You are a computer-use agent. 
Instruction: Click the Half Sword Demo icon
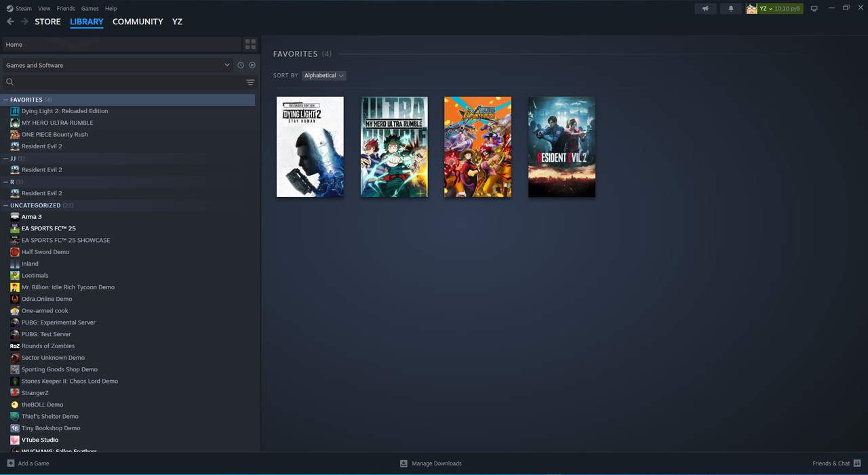pos(15,252)
